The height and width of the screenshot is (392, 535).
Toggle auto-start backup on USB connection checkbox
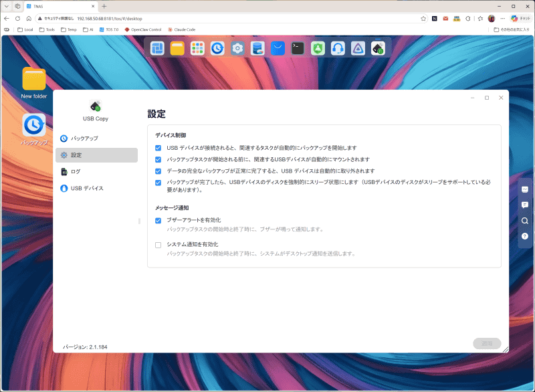(158, 148)
